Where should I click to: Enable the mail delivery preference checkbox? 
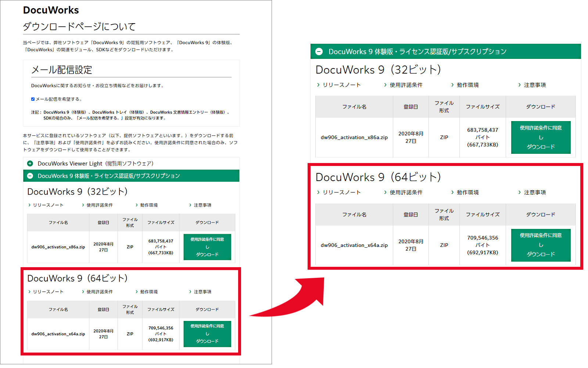[32, 99]
